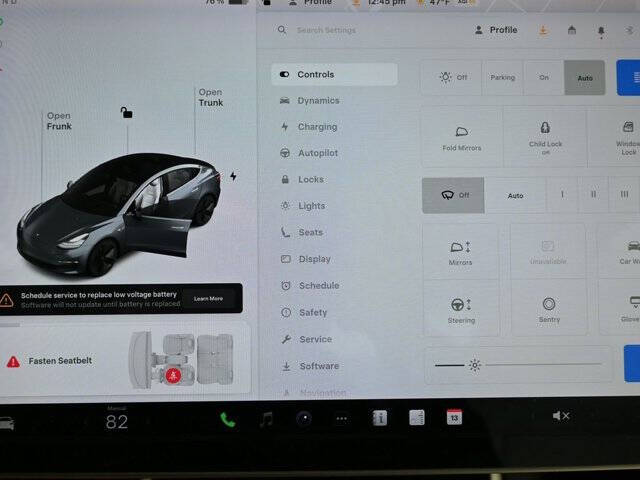Click the display brightness slider
This screenshot has width=640, height=480.
point(518,364)
